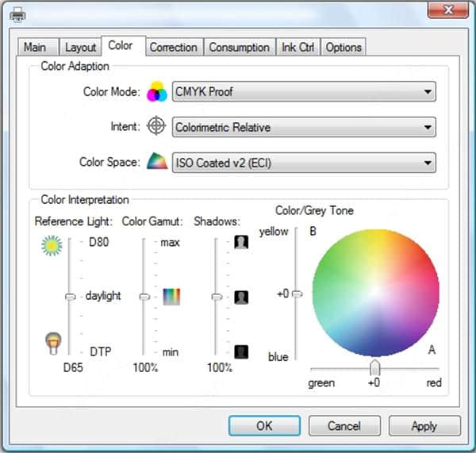Viewport: 476px width, 453px height.
Task: Click the lightest shadows portrait thumbnail
Action: [241, 242]
